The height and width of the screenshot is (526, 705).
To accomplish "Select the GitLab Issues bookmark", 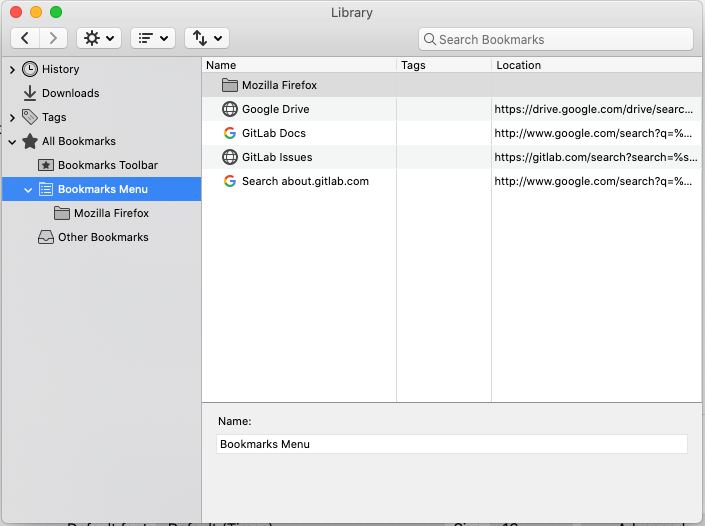I will (x=277, y=157).
